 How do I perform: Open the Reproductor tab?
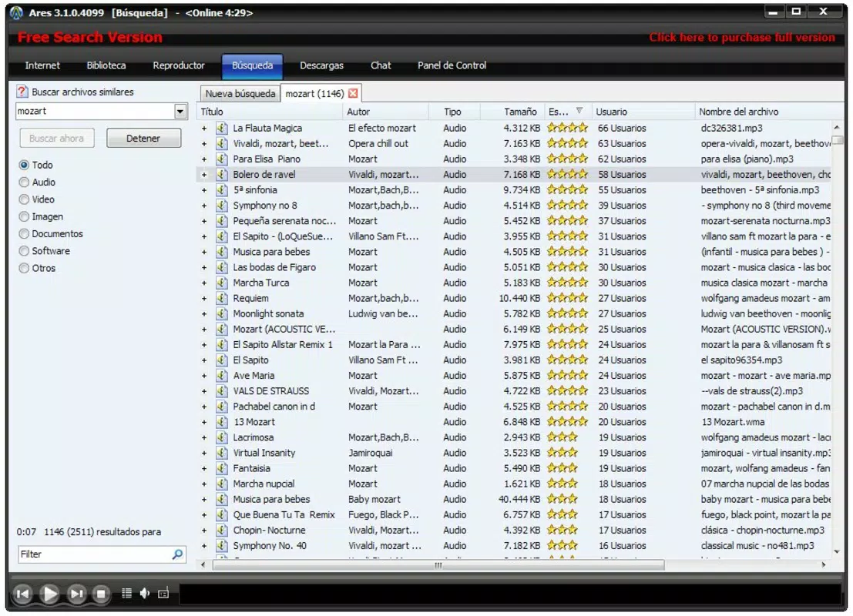tap(179, 65)
